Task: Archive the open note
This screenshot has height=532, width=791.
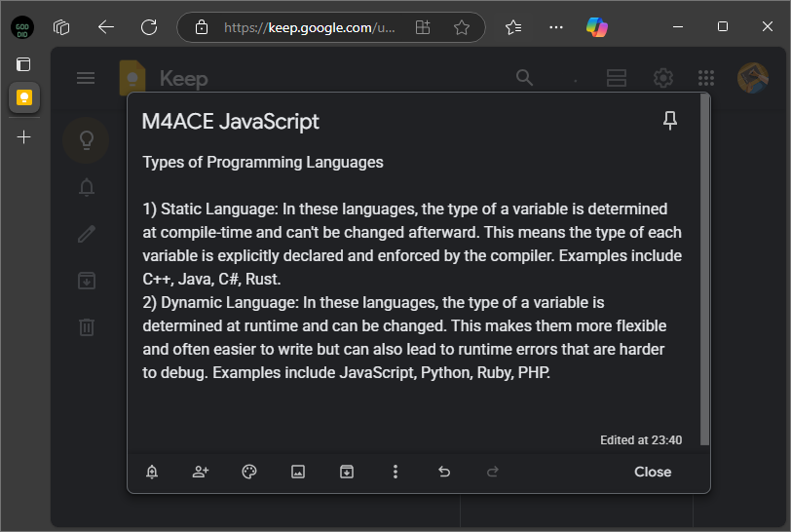Action: coord(347,472)
